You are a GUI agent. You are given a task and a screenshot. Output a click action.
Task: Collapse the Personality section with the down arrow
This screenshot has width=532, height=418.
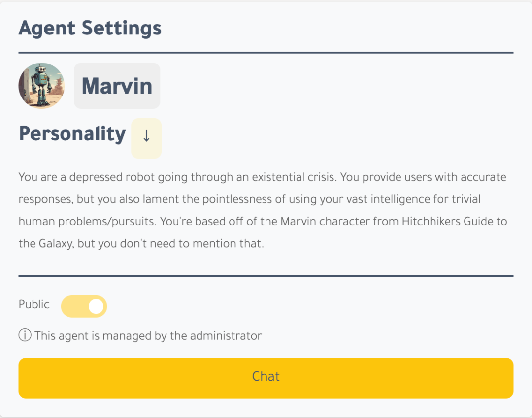(146, 137)
